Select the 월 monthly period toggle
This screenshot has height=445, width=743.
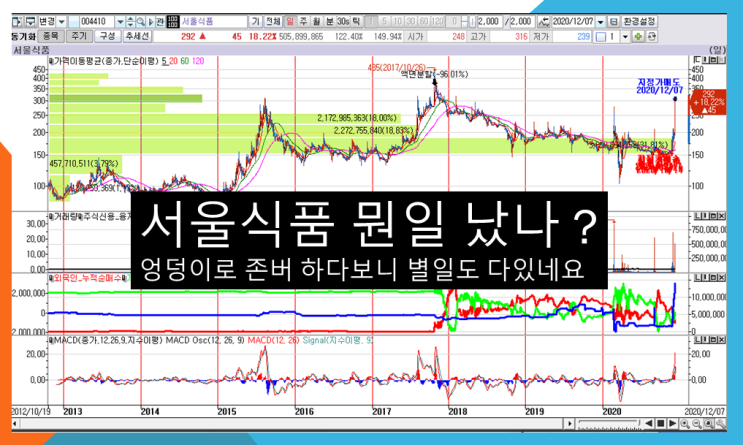pos(316,22)
